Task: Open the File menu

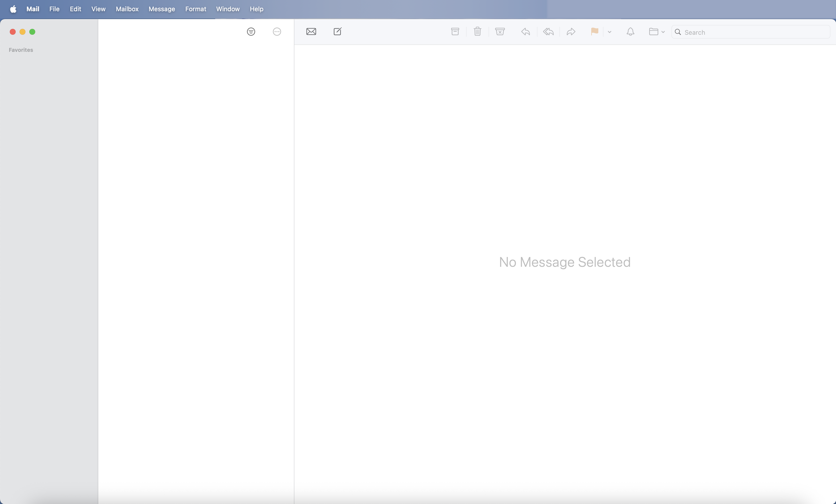Action: 54,9
